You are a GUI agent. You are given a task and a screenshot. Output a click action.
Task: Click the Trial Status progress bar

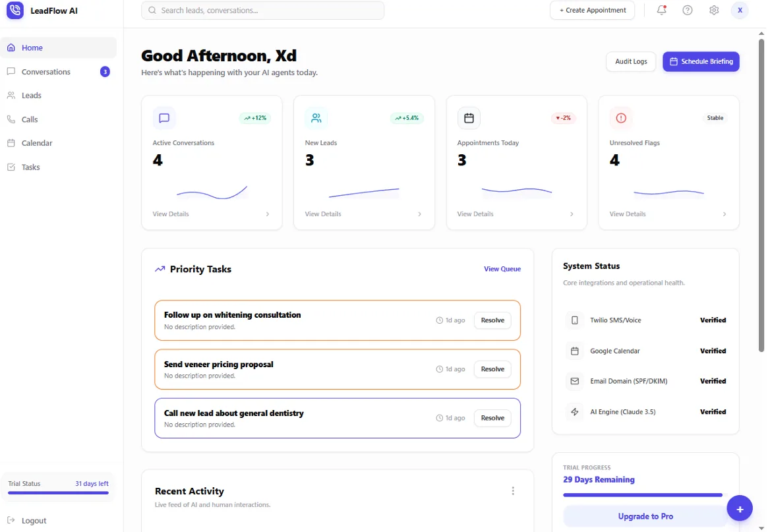[58, 493]
